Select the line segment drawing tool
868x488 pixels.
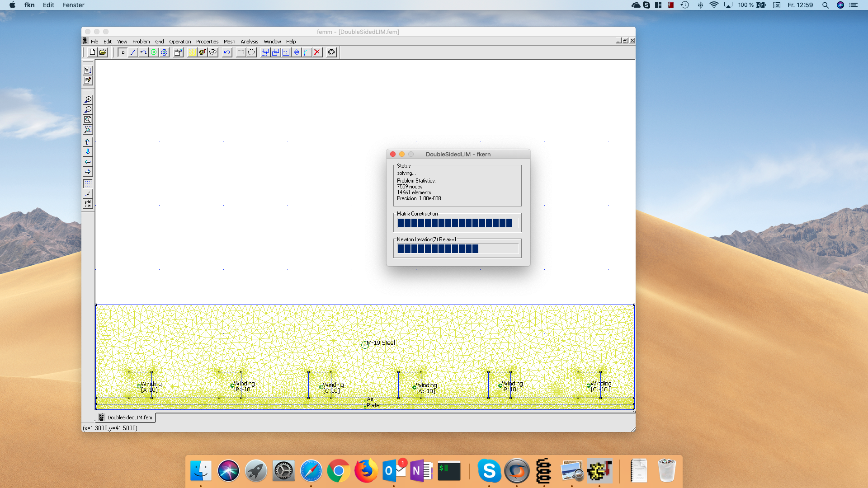132,52
